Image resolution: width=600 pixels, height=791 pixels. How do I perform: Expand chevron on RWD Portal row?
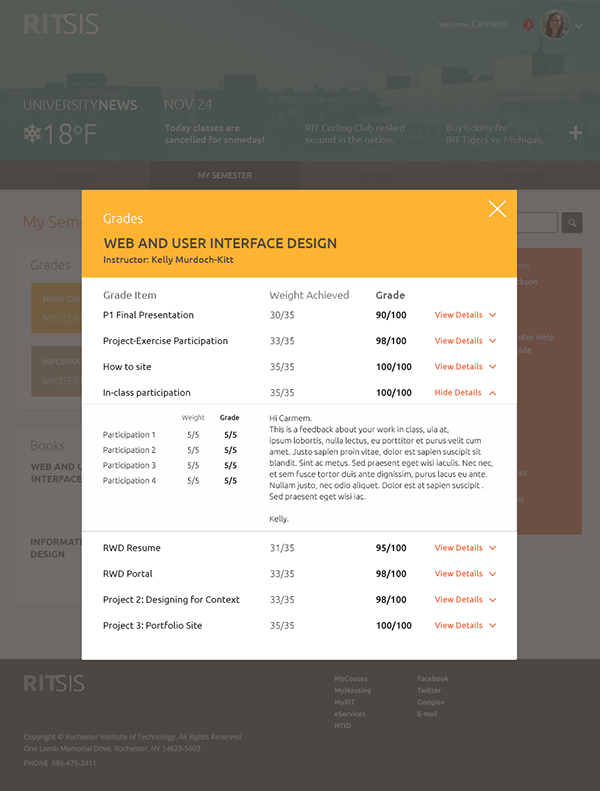click(x=493, y=574)
